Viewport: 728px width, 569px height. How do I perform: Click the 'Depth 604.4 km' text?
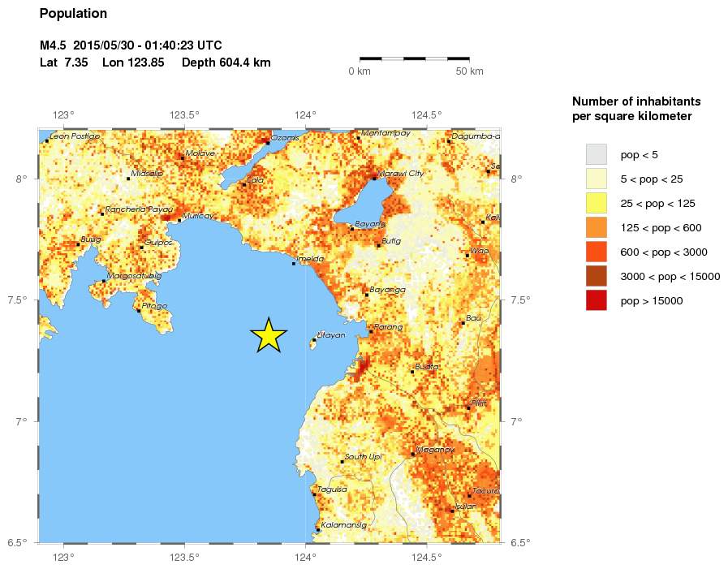[226, 63]
